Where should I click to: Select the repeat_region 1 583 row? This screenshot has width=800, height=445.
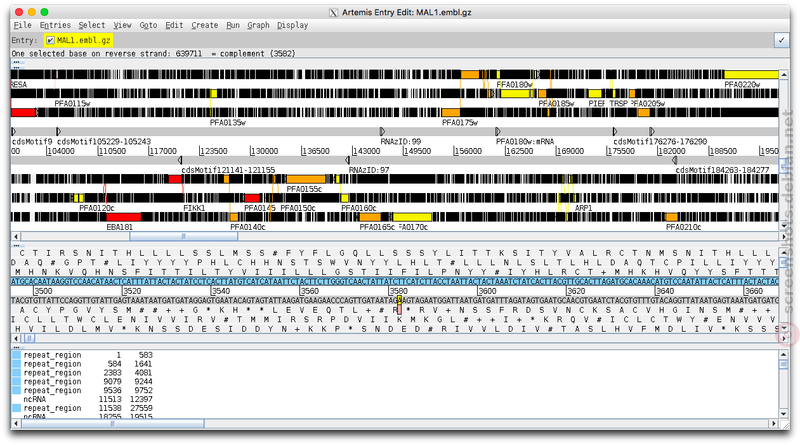[x=83, y=355]
